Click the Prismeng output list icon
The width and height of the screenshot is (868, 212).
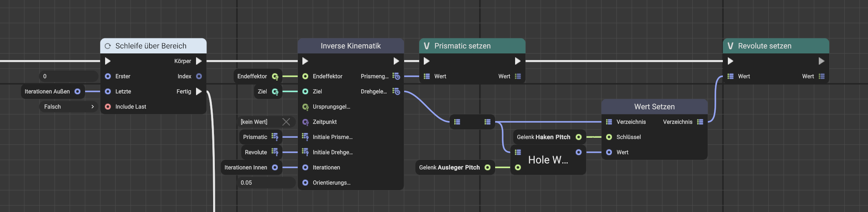tap(396, 76)
